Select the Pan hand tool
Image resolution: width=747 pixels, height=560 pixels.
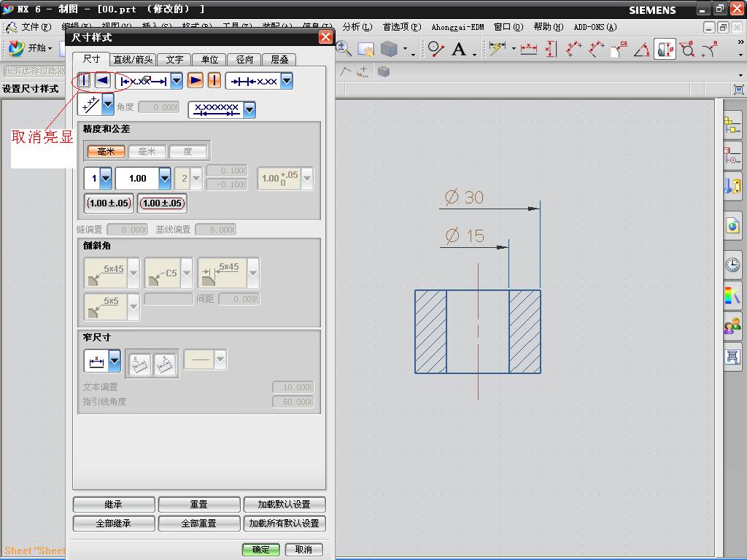pos(366,49)
